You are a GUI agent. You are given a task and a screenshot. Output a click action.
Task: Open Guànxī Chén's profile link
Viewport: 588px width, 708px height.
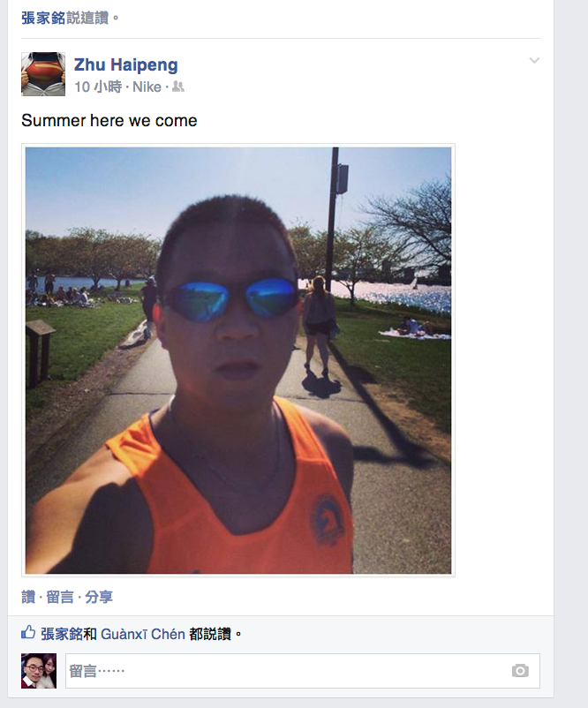tap(143, 634)
